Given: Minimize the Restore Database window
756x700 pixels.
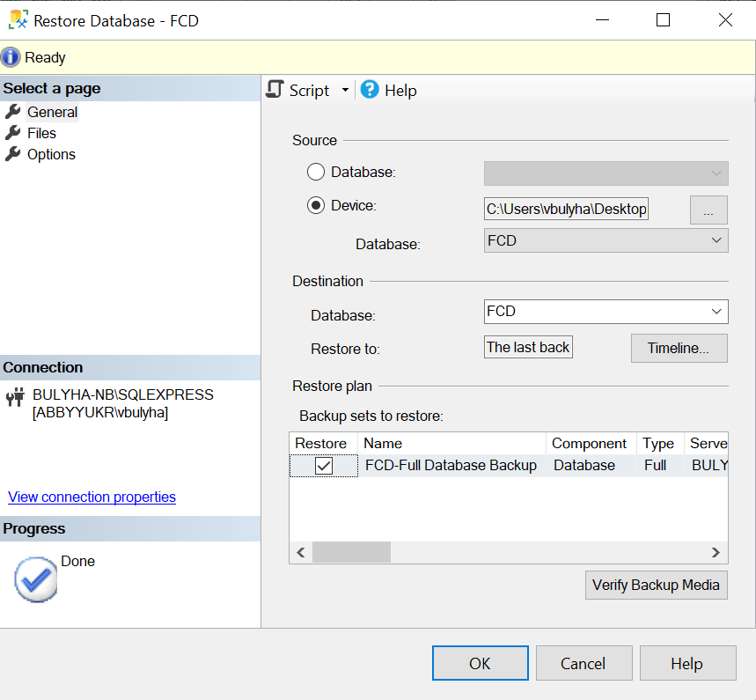Looking at the screenshot, I should pyautogui.click(x=602, y=20).
